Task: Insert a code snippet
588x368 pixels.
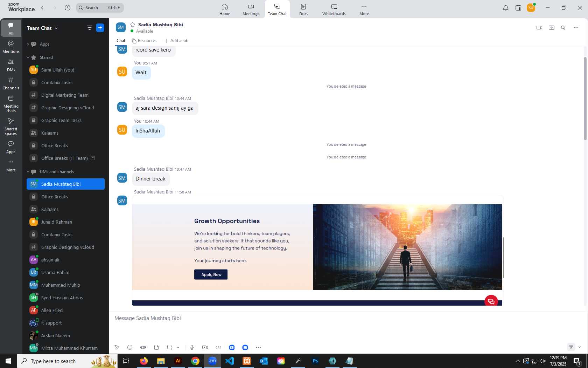Action: pyautogui.click(x=218, y=347)
